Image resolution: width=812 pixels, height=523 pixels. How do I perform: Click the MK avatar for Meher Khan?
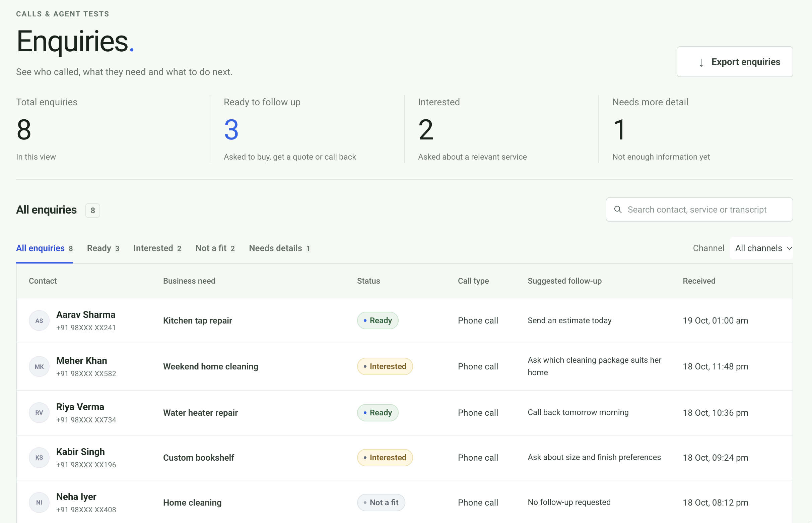[40, 366]
